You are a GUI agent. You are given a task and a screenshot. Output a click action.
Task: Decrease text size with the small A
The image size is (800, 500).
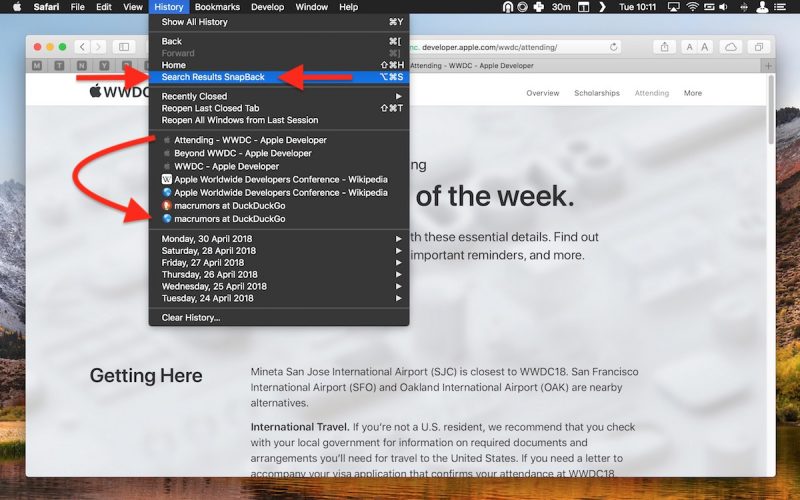[689, 47]
